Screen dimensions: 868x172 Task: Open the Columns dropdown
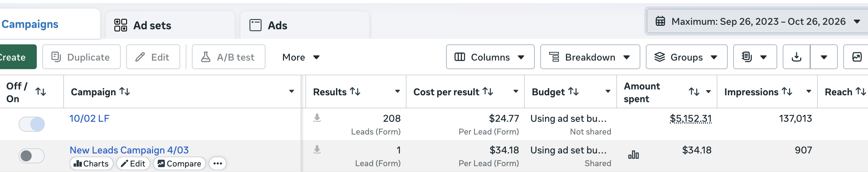(x=490, y=57)
